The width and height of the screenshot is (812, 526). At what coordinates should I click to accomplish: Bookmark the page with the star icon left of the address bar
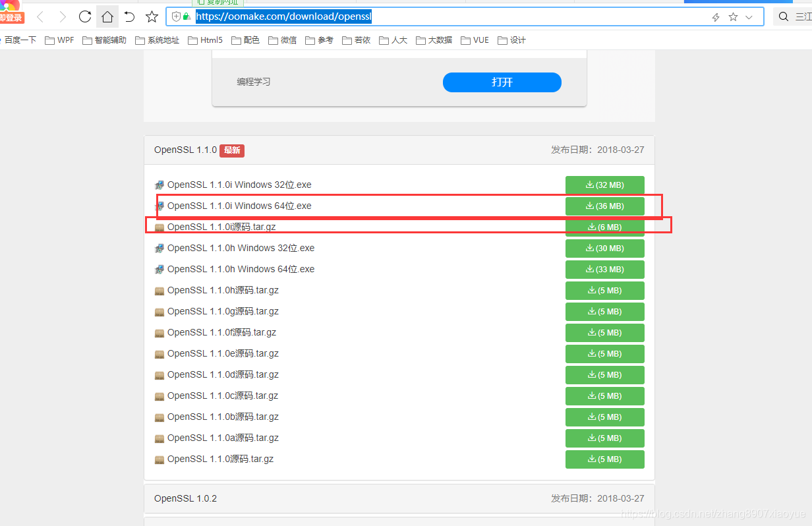(x=152, y=16)
